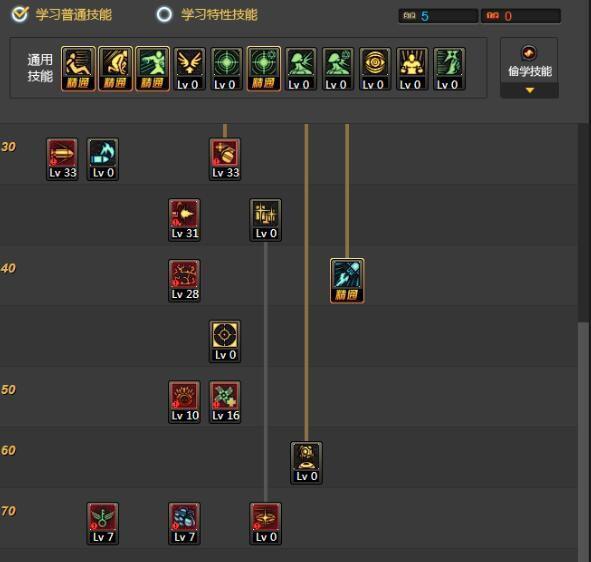
Task: Select the grenade skill icon at Lv 33
Action: 225,159
